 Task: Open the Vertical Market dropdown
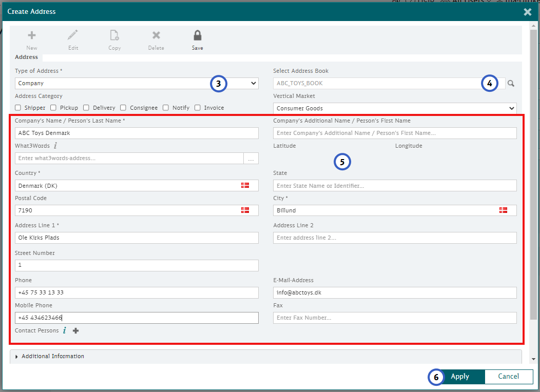[x=395, y=108]
